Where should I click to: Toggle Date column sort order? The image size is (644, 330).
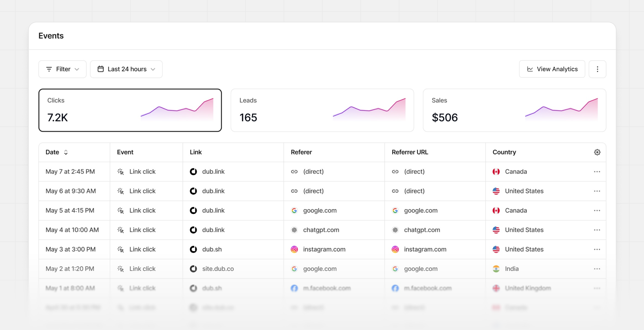tap(66, 152)
